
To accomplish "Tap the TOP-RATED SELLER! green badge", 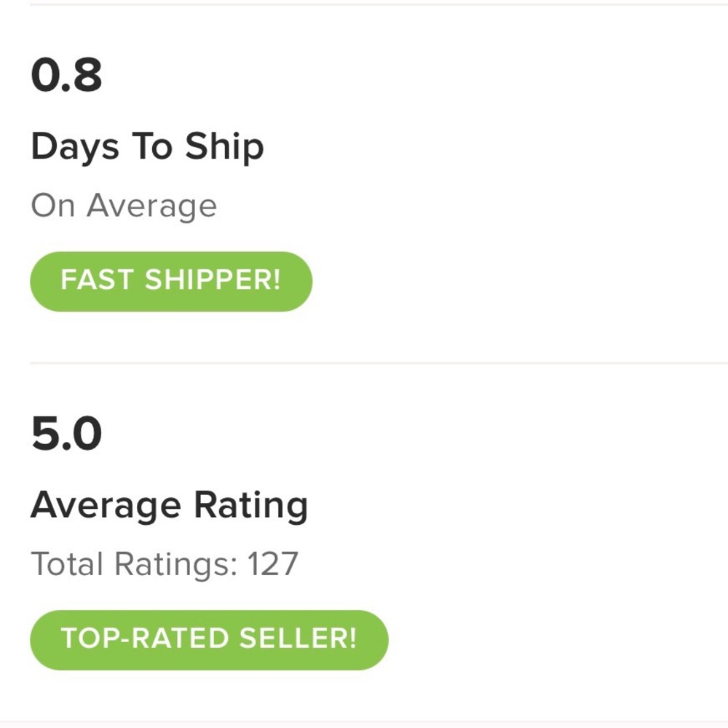I will (x=209, y=639).
